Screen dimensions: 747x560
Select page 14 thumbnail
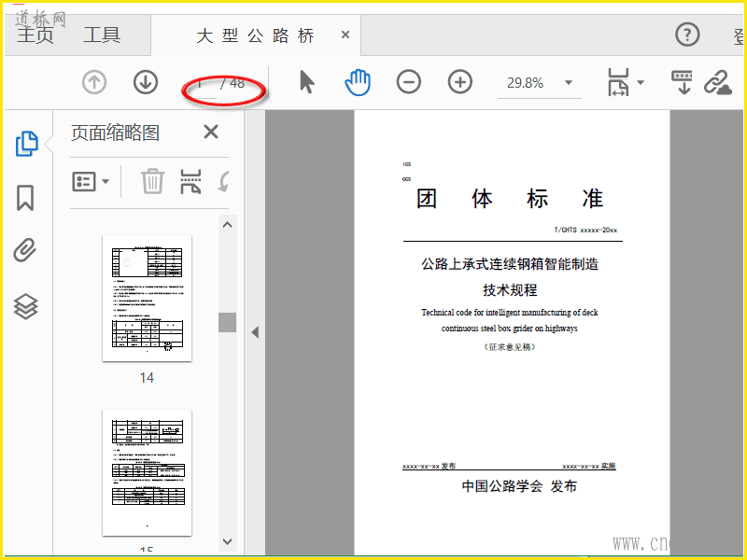point(148,298)
